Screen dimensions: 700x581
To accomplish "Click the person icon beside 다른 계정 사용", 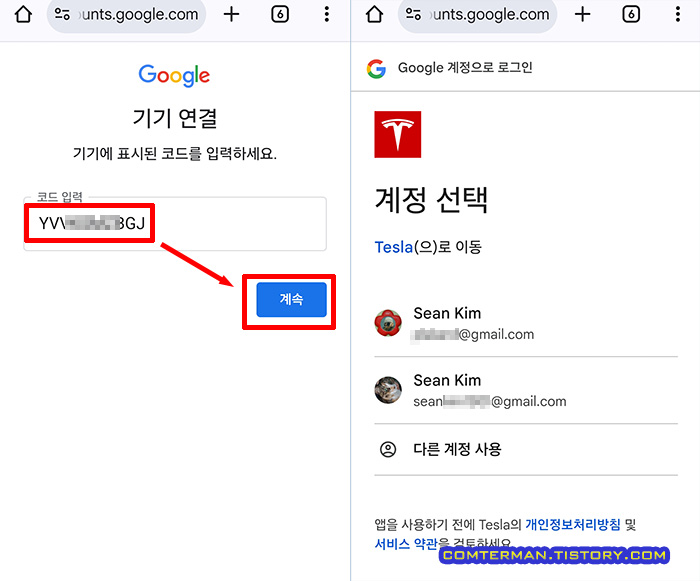I will [x=388, y=449].
